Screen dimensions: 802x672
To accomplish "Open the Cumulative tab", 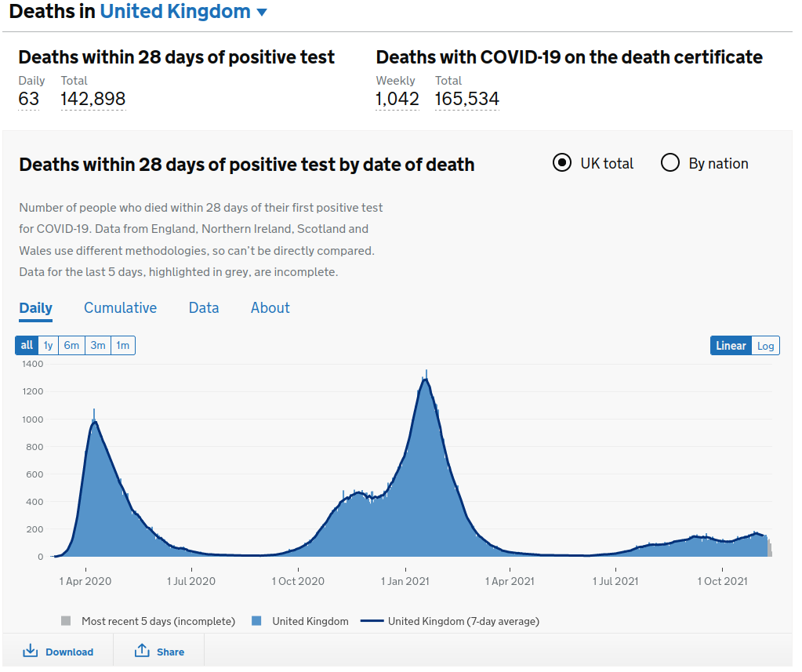I will (120, 308).
